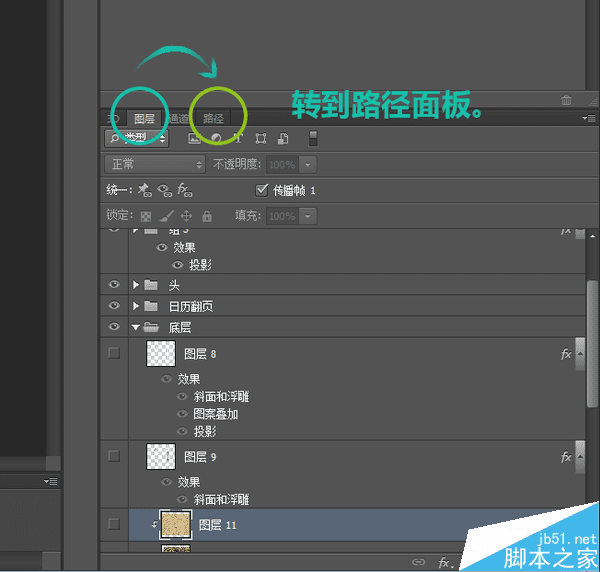This screenshot has width=600, height=572.
Task: Hide the 投影 effect under 组 3
Action: pos(178,265)
